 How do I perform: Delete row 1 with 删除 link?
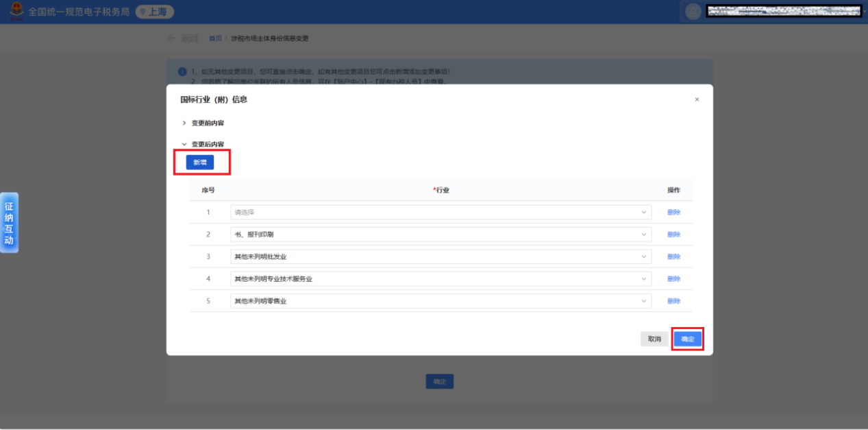pyautogui.click(x=673, y=212)
